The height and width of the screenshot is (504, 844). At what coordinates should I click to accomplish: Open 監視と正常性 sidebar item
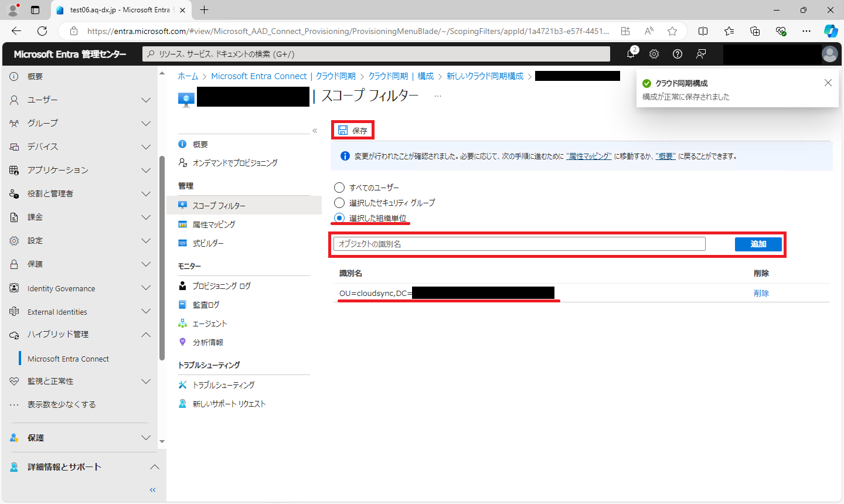click(x=50, y=381)
